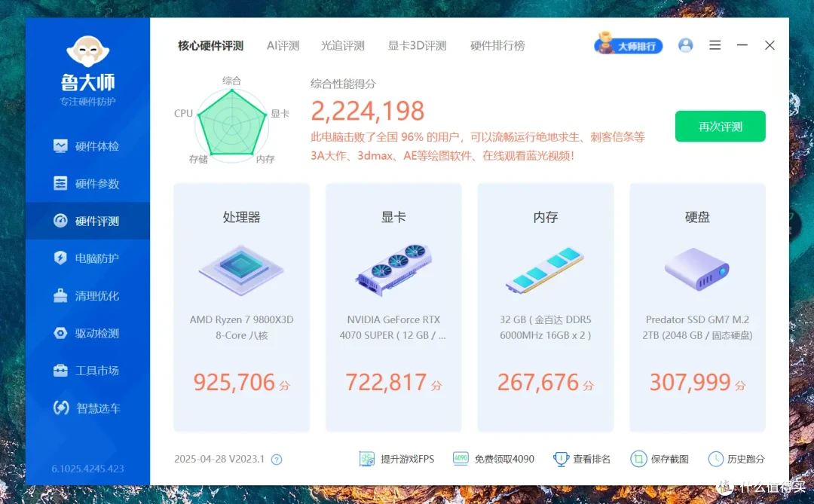Click the 专注硬件防护 slogan
Image resolution: width=814 pixels, height=504 pixels.
(87, 102)
